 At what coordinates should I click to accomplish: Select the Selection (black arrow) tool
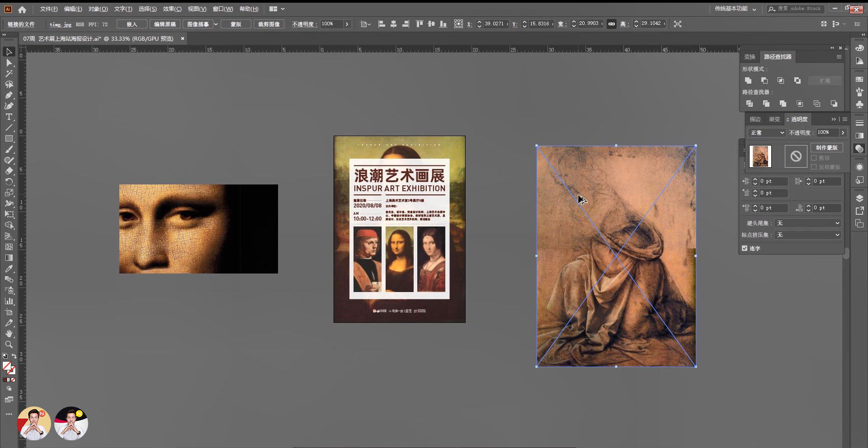tap(9, 52)
